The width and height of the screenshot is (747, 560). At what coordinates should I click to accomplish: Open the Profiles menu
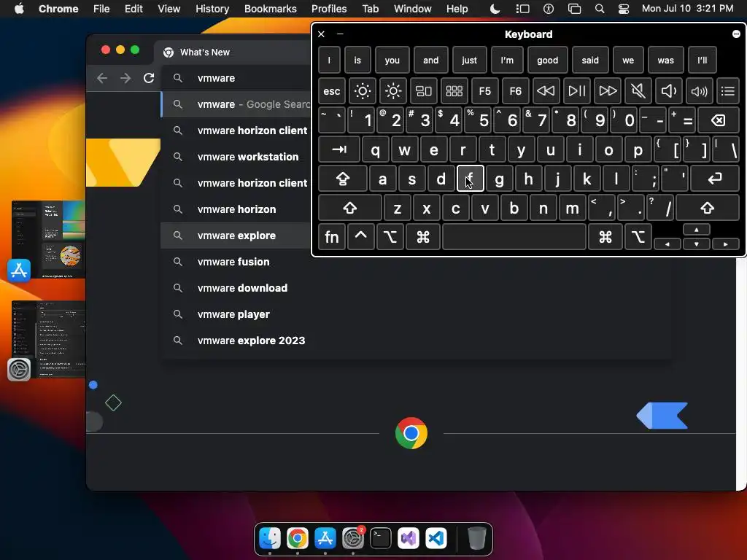329,9
